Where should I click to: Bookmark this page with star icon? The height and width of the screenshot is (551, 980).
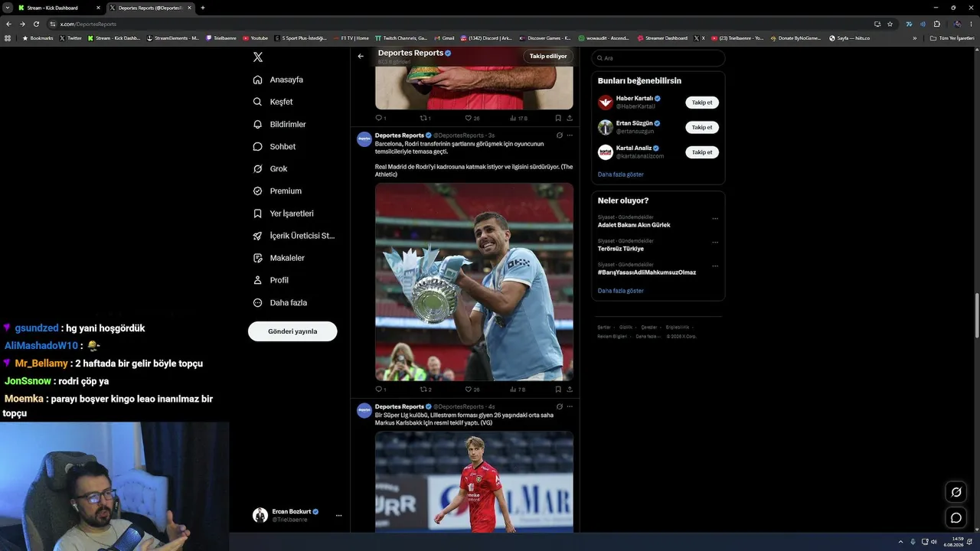pos(890,24)
